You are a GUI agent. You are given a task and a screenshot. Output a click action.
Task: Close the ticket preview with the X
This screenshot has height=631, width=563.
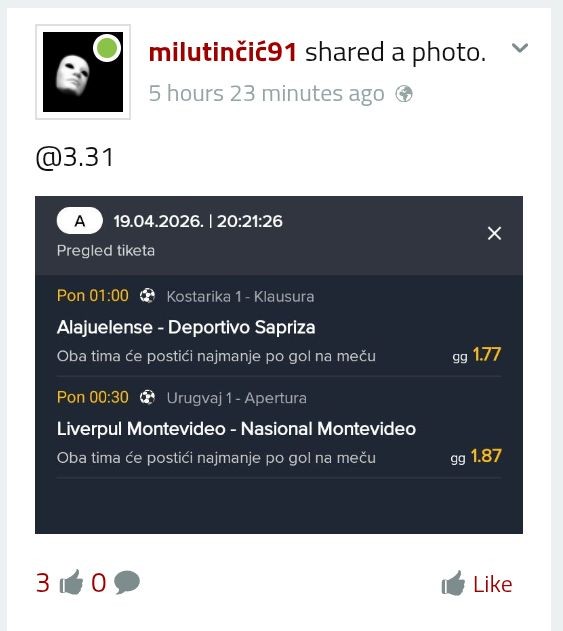coord(494,233)
